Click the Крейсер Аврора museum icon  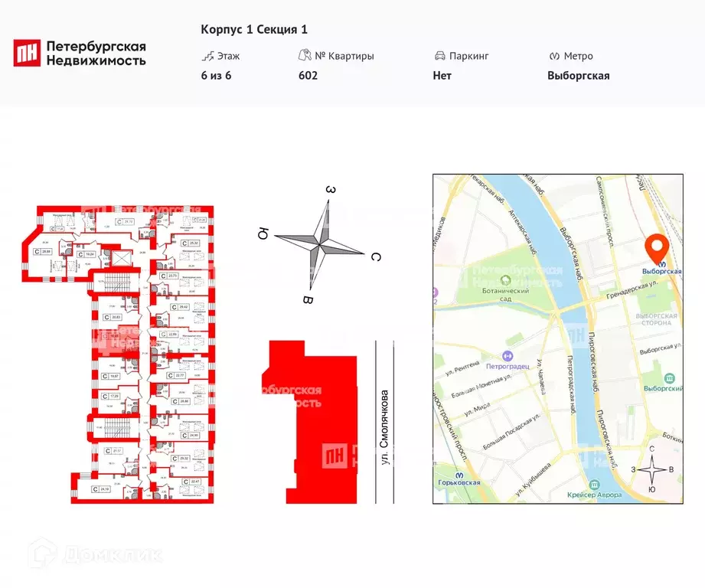coord(595,485)
